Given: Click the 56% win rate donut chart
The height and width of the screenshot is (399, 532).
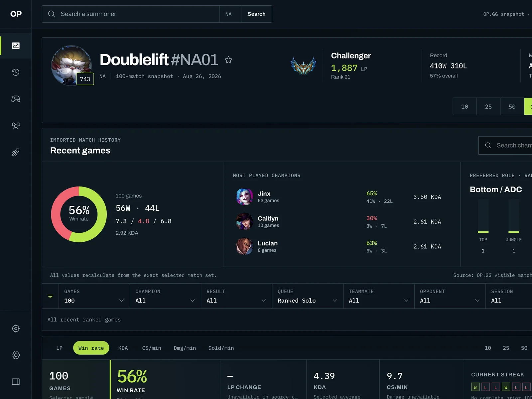Looking at the screenshot, I should coord(79,214).
